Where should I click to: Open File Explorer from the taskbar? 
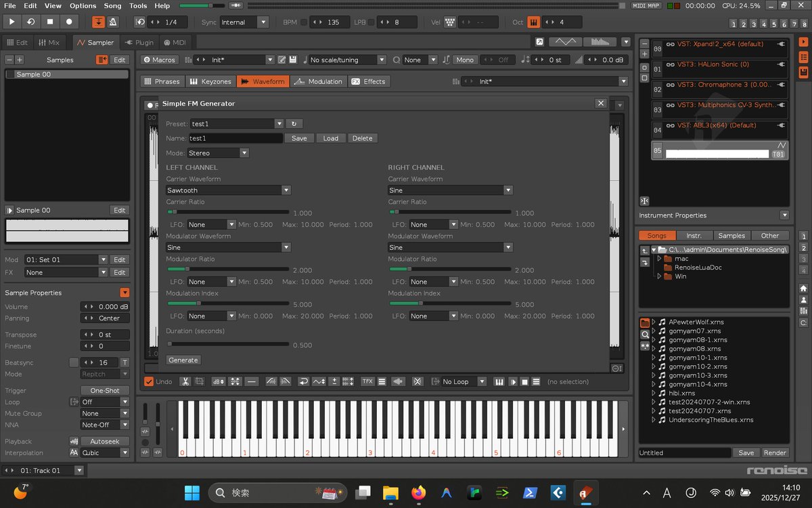[390, 492]
